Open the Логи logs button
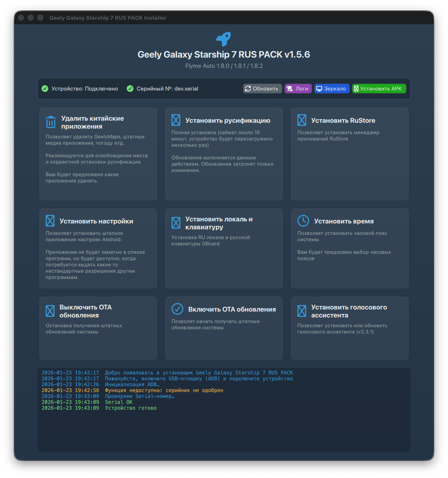This screenshot has height=478, width=448. pos(298,89)
